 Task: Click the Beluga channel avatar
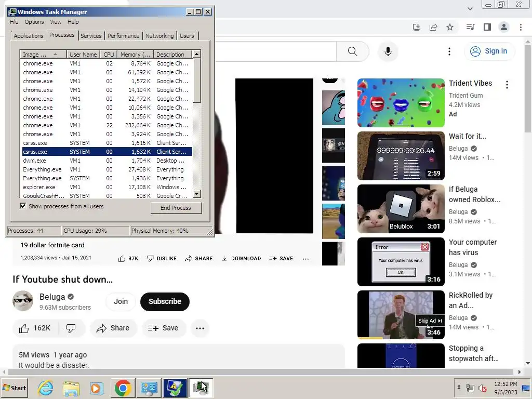coord(23,301)
